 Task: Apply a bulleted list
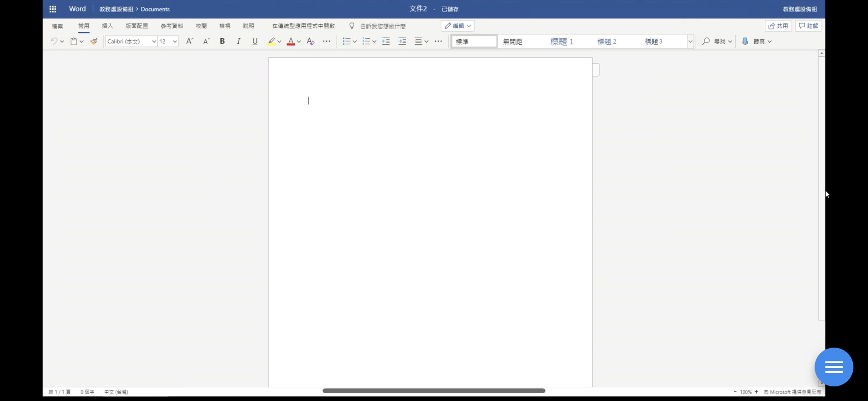(346, 41)
